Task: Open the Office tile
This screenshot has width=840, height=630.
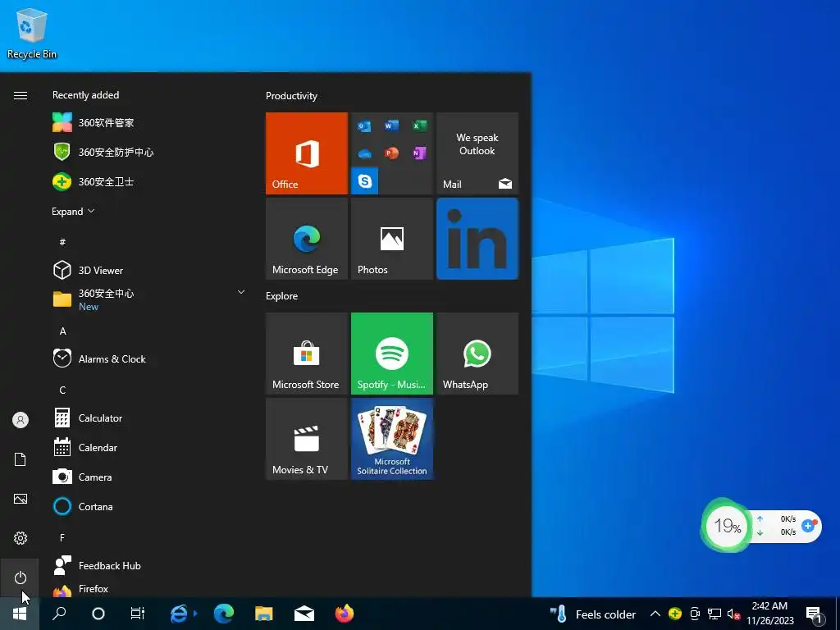Action: point(307,153)
